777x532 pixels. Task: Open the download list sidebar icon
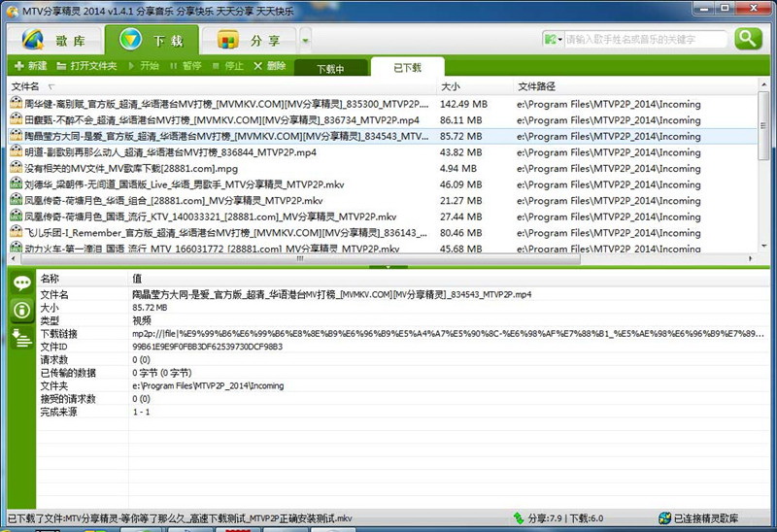[x=21, y=338]
